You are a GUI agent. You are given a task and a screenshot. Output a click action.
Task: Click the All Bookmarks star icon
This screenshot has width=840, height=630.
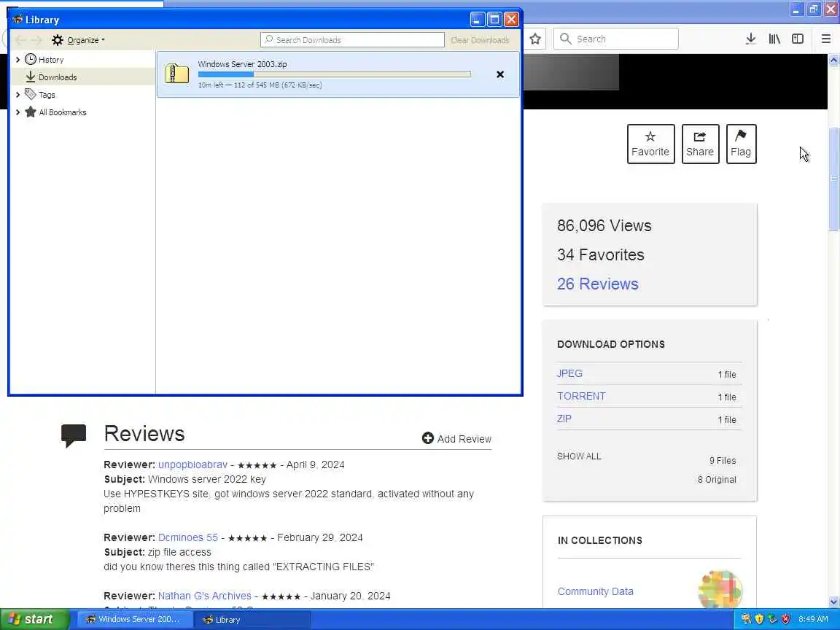pos(31,112)
